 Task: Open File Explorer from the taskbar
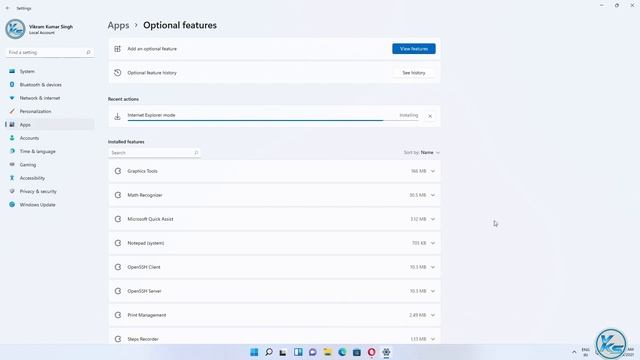coord(327,352)
